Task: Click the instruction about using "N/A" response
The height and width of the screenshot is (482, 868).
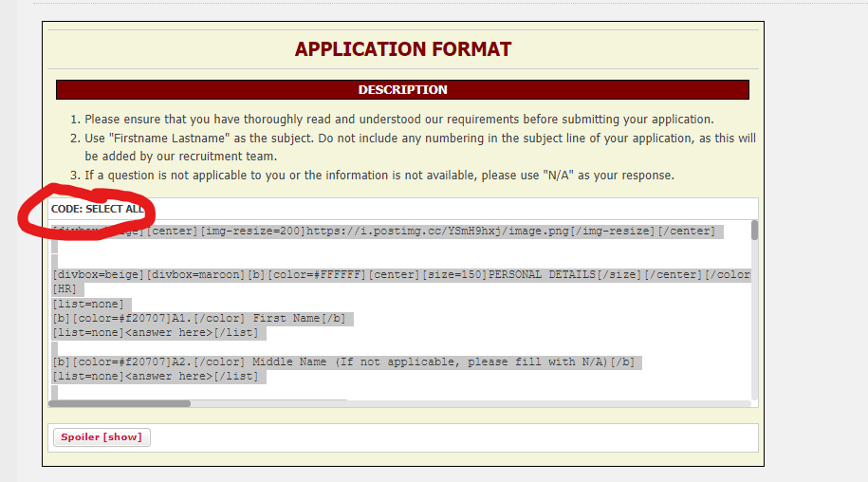Action: 379,176
